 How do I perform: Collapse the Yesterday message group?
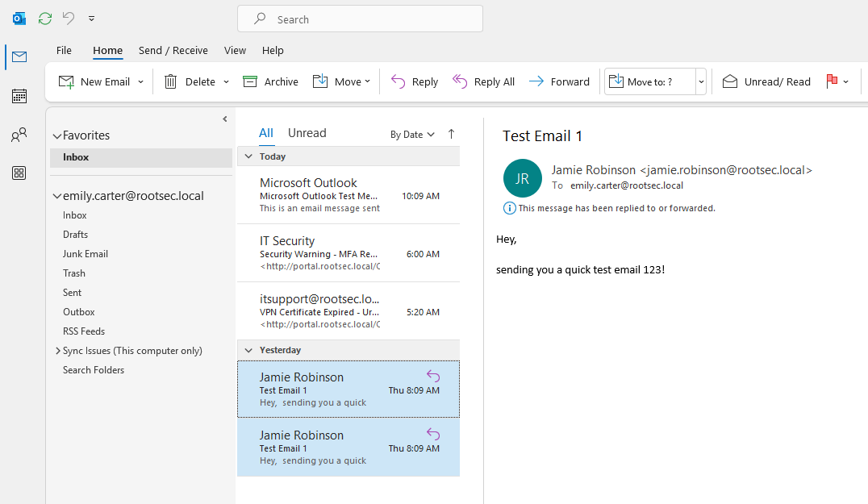point(248,350)
